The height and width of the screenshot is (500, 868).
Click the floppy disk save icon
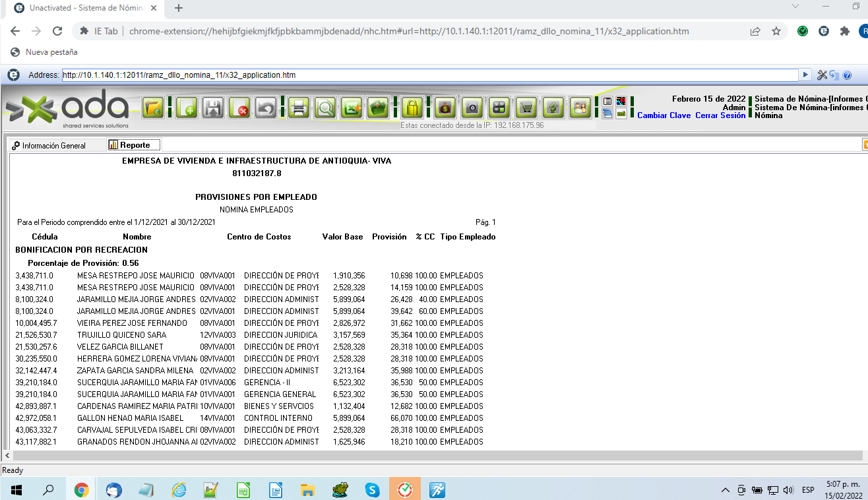[213, 108]
